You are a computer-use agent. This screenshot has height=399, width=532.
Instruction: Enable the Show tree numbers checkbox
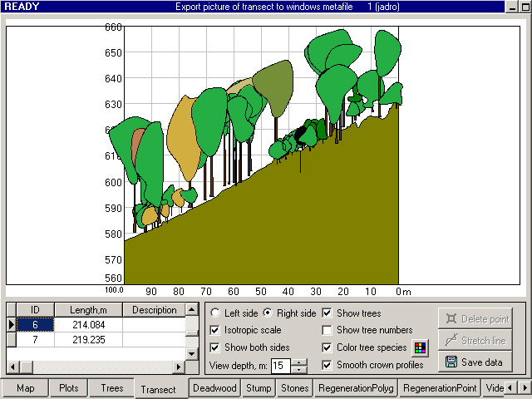pyautogui.click(x=328, y=330)
